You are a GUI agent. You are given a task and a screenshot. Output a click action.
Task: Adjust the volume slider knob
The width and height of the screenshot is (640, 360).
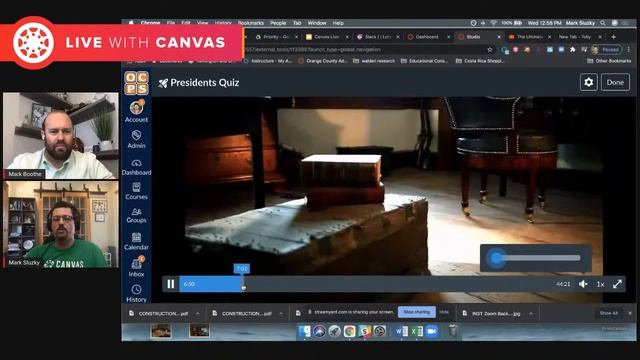(496, 258)
